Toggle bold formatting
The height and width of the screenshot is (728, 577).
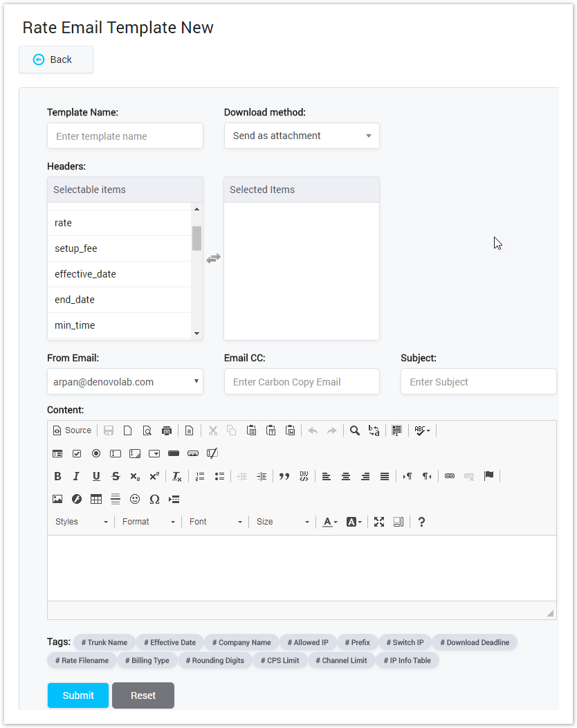click(57, 476)
